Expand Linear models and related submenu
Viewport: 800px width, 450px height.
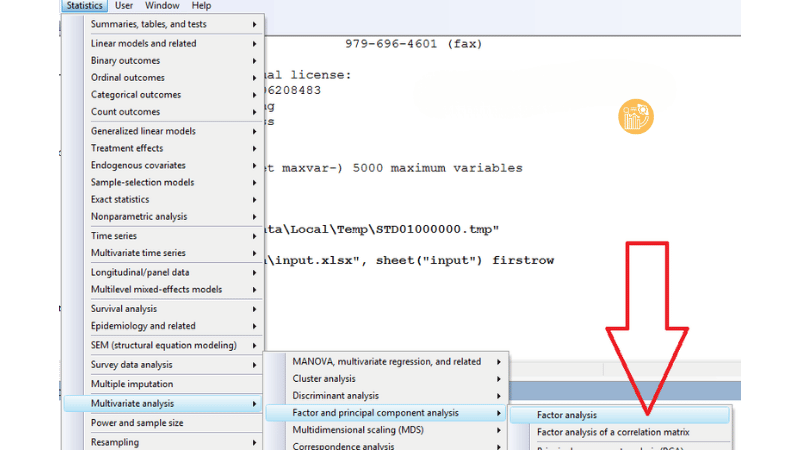tap(143, 44)
